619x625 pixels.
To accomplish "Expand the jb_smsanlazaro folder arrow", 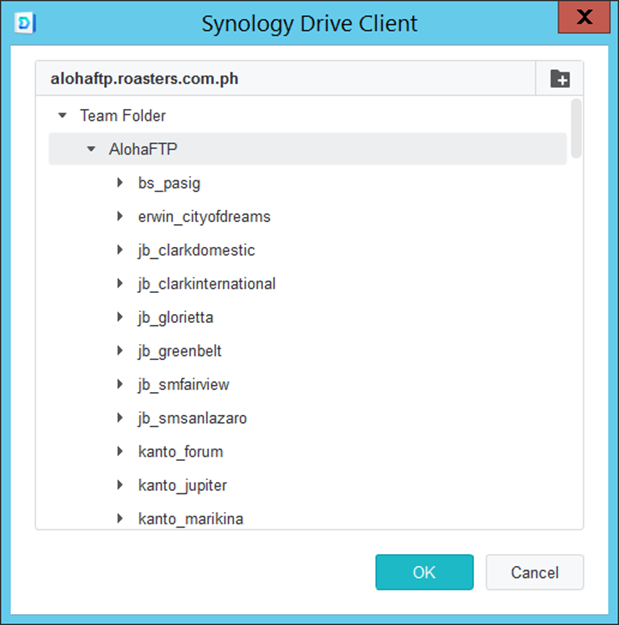I will [120, 418].
